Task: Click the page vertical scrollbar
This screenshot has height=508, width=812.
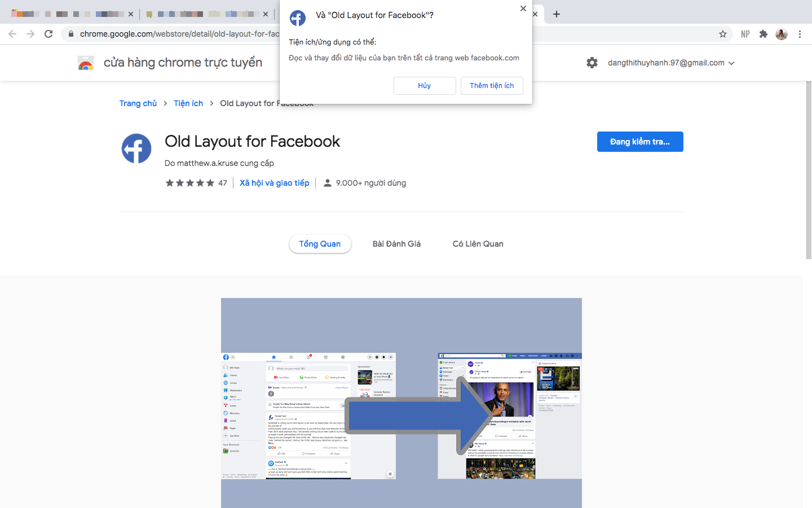Action: (809, 169)
